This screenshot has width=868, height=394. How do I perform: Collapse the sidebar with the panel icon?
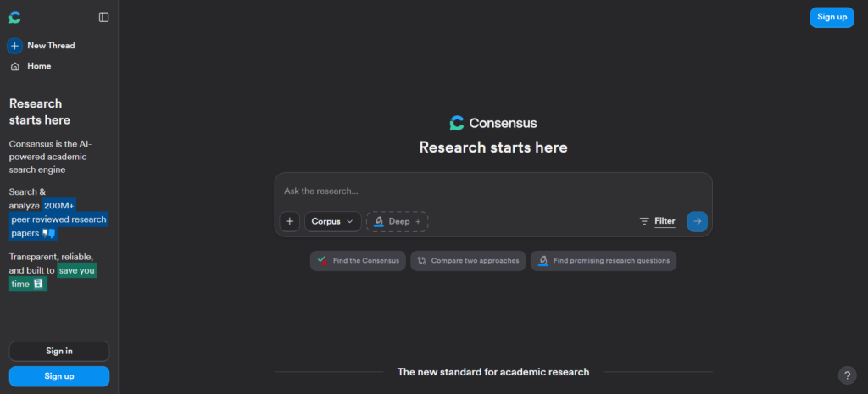[x=104, y=17]
